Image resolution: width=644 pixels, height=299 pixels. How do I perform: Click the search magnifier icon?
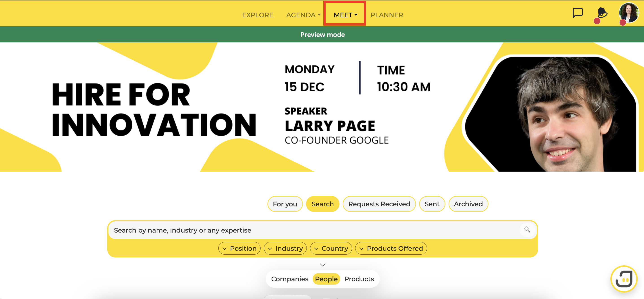coord(527,229)
